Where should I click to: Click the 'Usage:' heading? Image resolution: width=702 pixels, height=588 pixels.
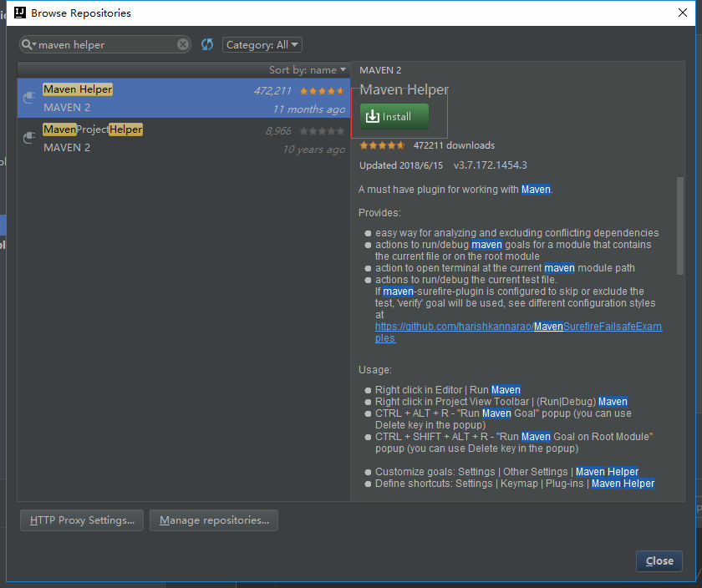[375, 370]
